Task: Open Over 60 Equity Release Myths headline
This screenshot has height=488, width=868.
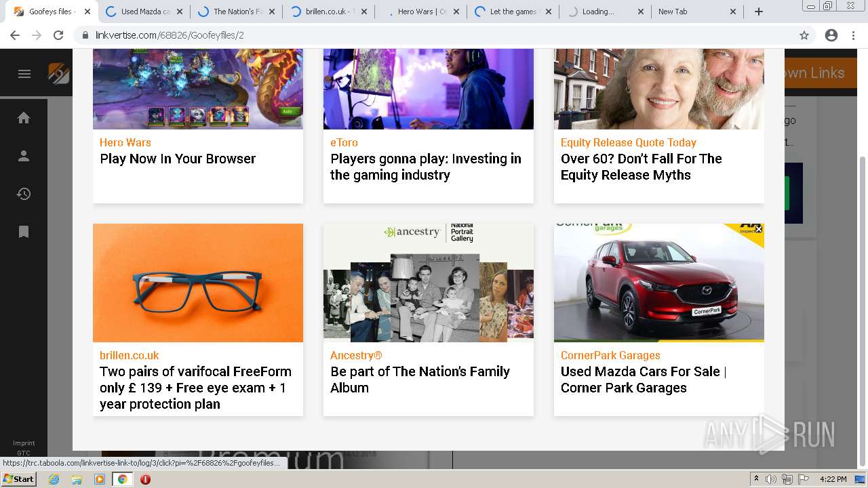Action: (642, 167)
